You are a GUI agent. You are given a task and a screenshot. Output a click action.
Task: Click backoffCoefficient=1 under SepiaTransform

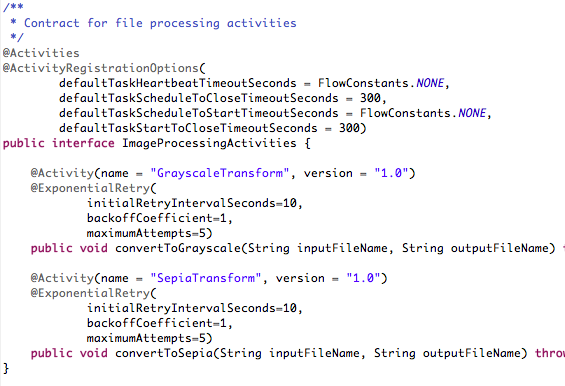click(157, 323)
